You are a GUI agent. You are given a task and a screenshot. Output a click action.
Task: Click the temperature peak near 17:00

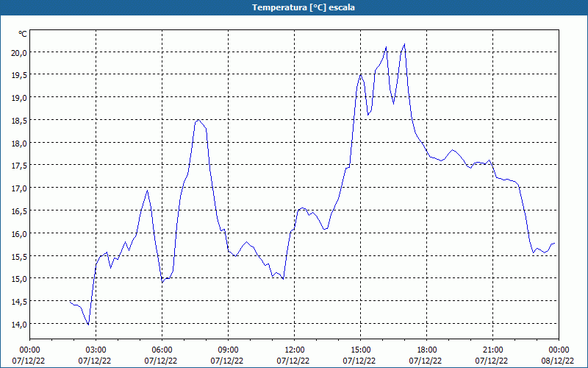click(404, 44)
